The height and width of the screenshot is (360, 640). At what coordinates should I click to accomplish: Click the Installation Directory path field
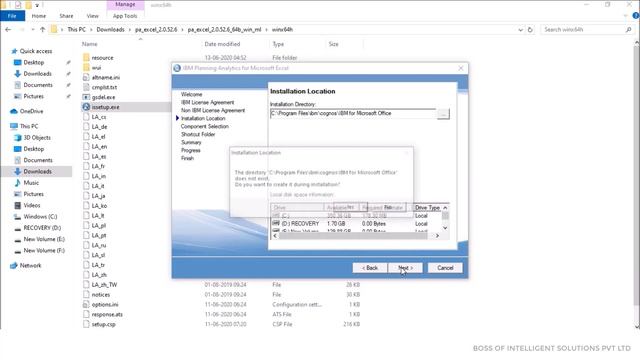pyautogui.click(x=353, y=113)
